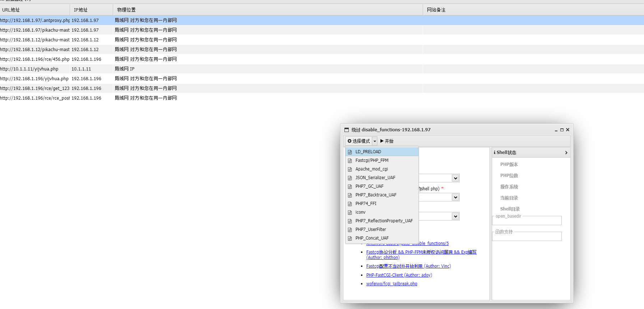Click PHP位数 label in Shell状态

coord(509,176)
